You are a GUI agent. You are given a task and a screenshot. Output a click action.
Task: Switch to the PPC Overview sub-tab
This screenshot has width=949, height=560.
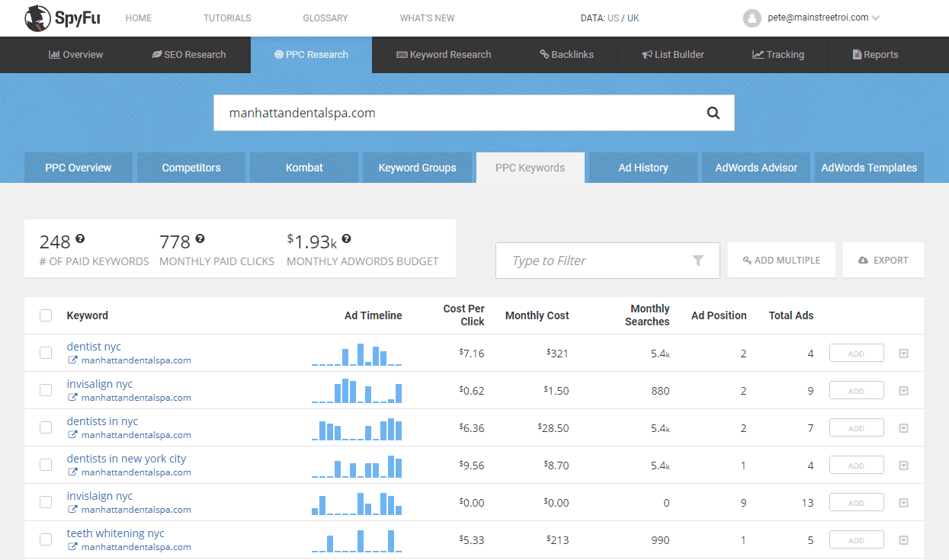click(x=79, y=168)
